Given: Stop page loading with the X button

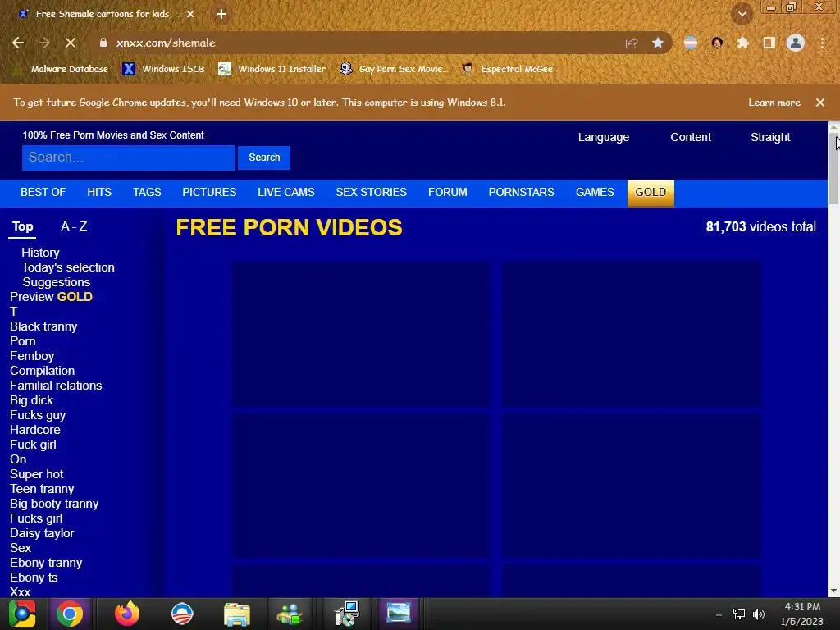Looking at the screenshot, I should click(71, 43).
